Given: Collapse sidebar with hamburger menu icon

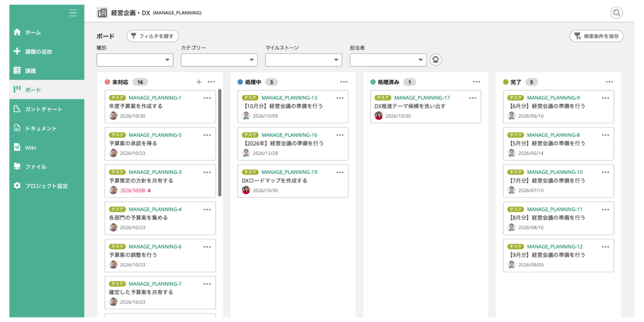Looking at the screenshot, I should click(x=73, y=13).
